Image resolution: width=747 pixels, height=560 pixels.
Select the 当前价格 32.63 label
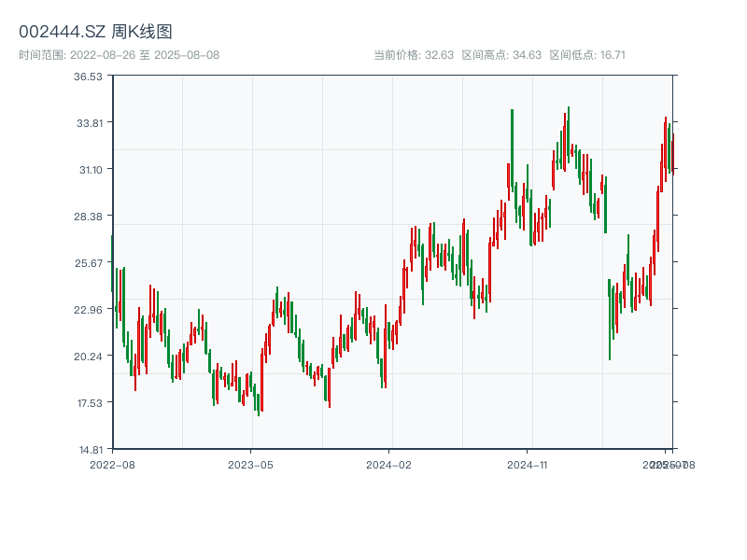click(x=414, y=55)
